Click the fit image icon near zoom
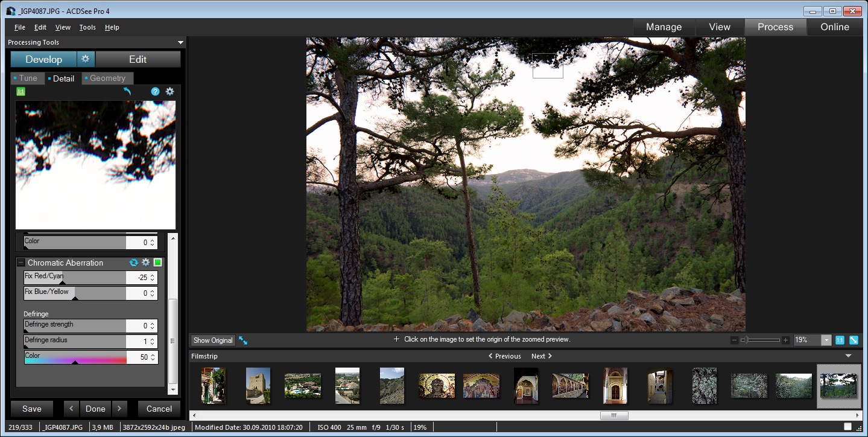 click(x=854, y=340)
